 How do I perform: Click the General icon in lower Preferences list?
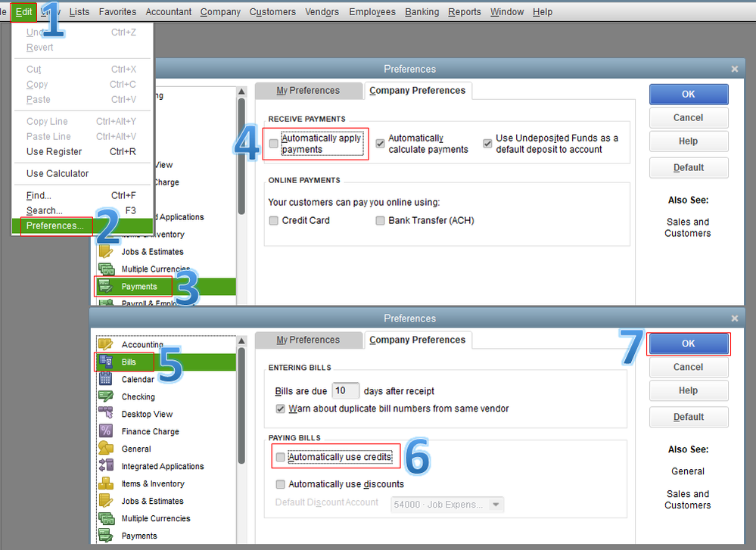pyautogui.click(x=106, y=449)
